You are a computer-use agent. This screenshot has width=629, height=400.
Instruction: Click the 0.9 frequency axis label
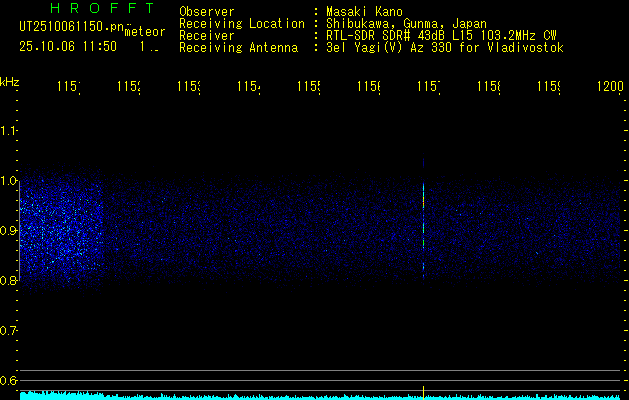point(8,231)
